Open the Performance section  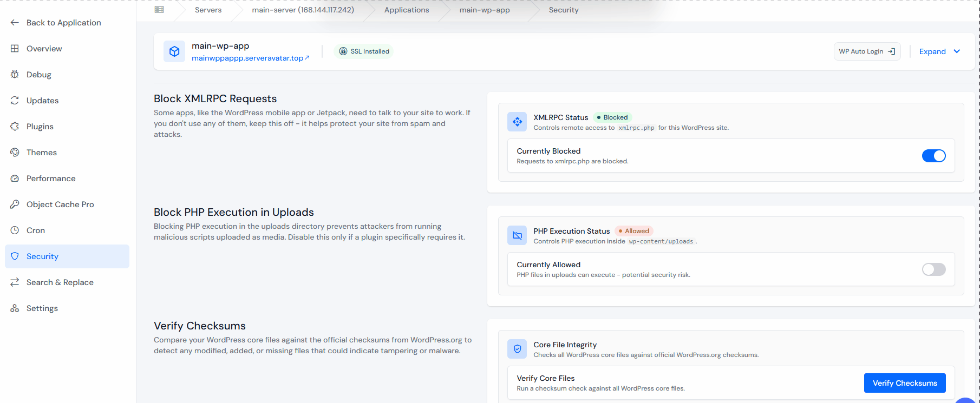click(67, 179)
